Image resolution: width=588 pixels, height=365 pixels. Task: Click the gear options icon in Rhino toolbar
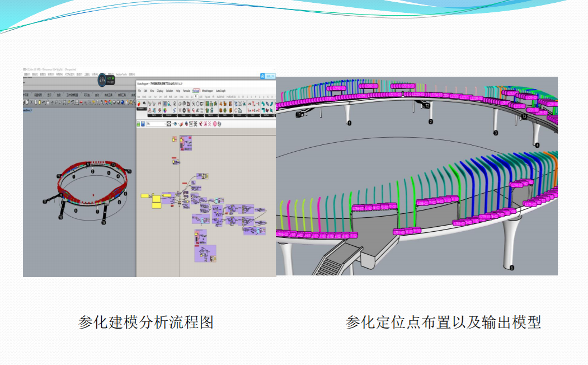tap(130, 102)
